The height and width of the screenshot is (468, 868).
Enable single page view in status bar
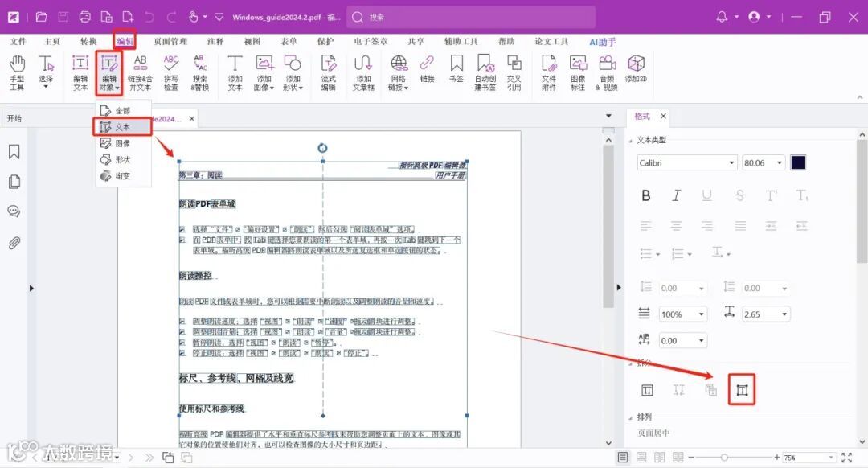point(623,458)
